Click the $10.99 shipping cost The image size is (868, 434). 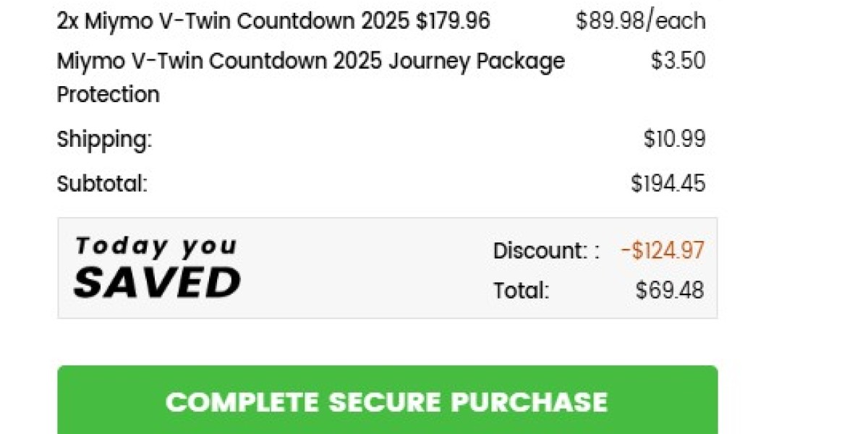pyautogui.click(x=674, y=140)
